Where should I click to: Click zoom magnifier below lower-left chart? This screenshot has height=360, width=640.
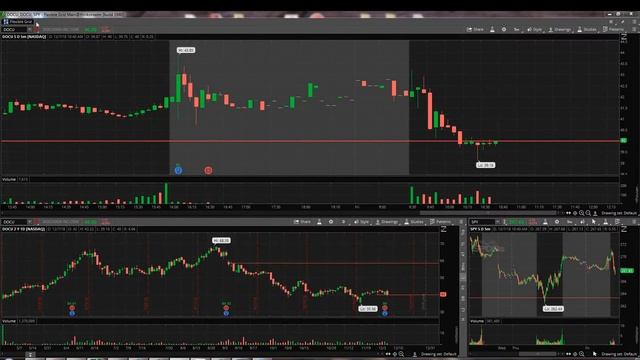[401, 354]
